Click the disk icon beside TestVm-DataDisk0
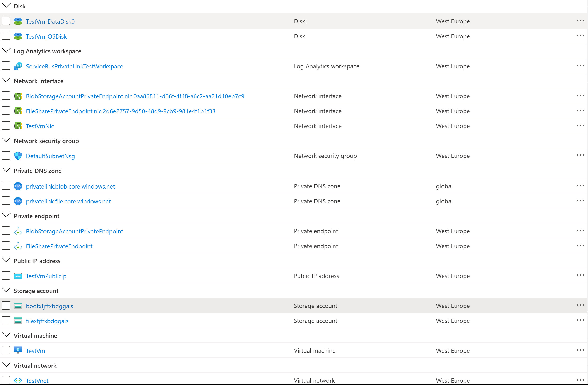 pyautogui.click(x=18, y=21)
